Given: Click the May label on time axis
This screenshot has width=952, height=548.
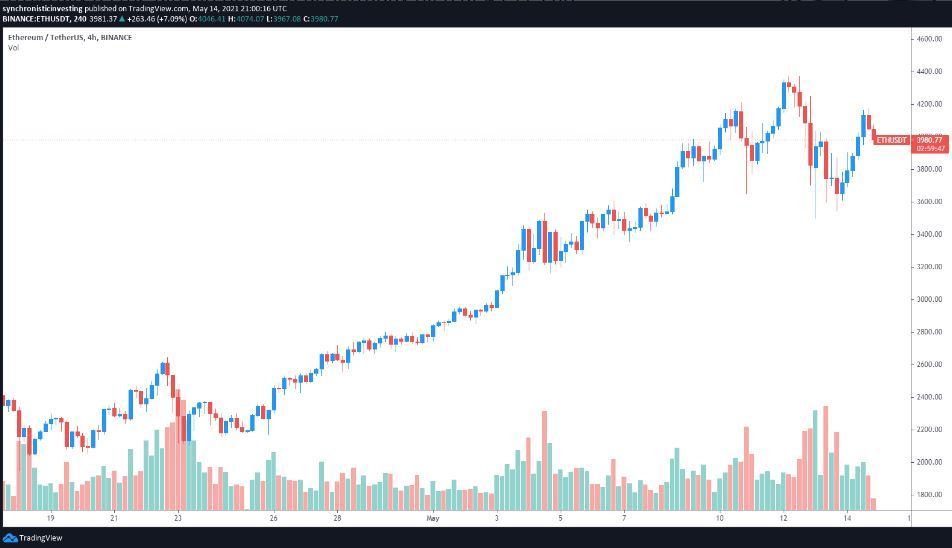Looking at the screenshot, I should point(433,519).
